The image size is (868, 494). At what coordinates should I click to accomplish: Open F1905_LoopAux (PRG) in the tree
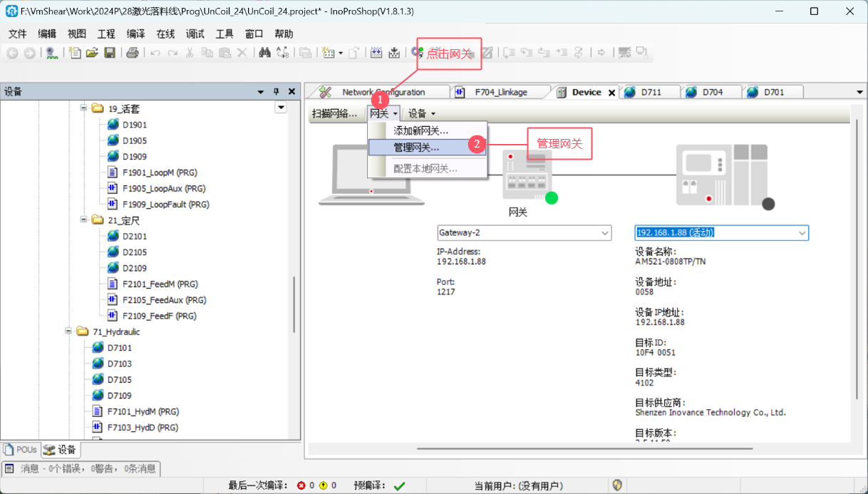tap(157, 188)
